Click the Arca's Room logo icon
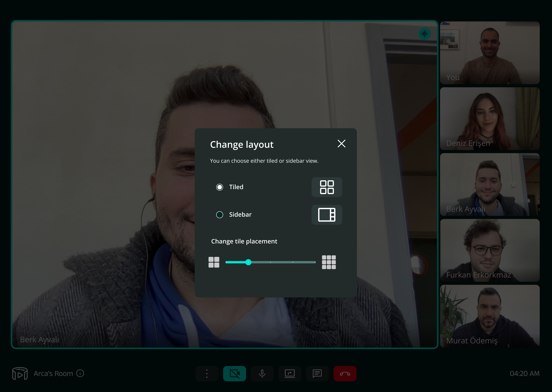 20,373
